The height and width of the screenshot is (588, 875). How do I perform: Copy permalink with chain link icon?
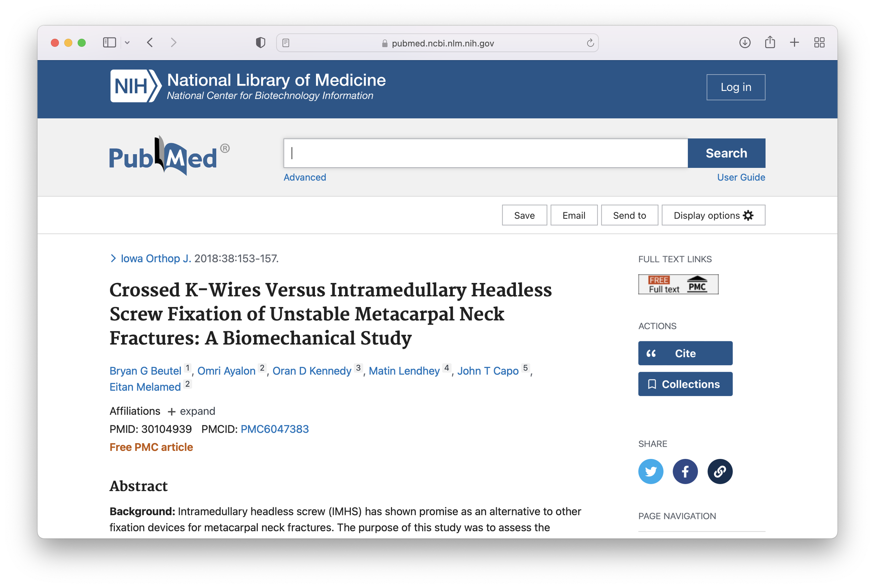click(719, 472)
